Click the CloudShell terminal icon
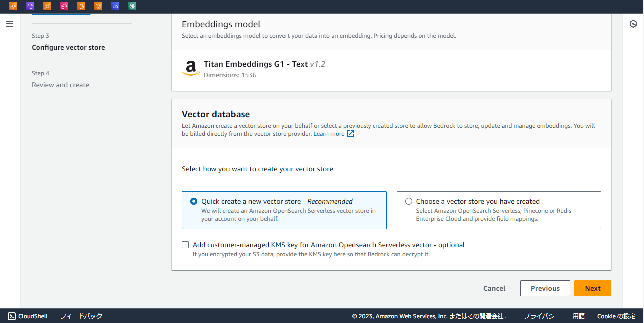The height and width of the screenshot is (323, 644). (12, 316)
